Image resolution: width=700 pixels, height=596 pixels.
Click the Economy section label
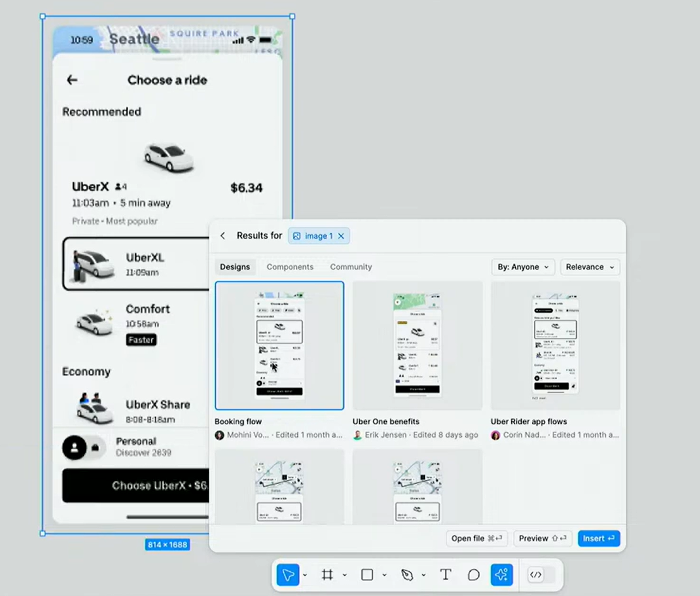86,372
